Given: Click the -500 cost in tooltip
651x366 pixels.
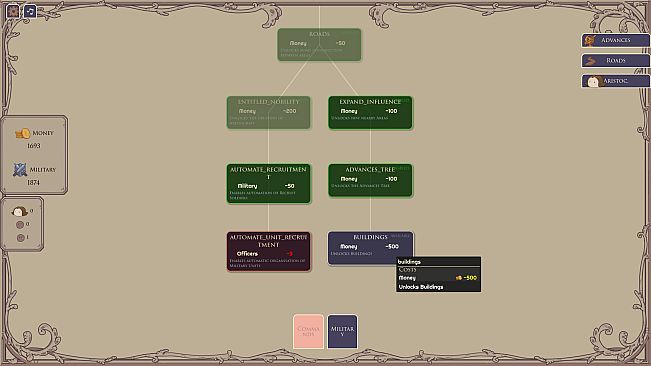Looking at the screenshot, I should click(470, 278).
